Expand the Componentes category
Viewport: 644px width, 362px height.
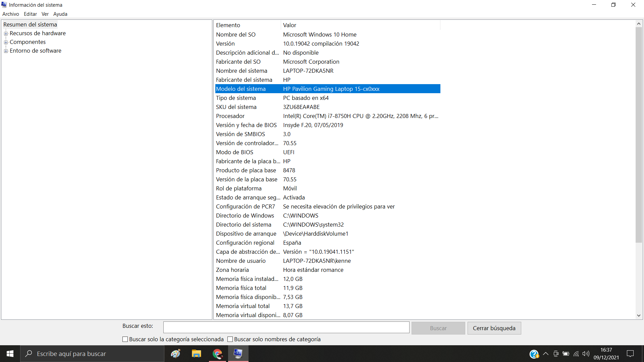[6, 42]
